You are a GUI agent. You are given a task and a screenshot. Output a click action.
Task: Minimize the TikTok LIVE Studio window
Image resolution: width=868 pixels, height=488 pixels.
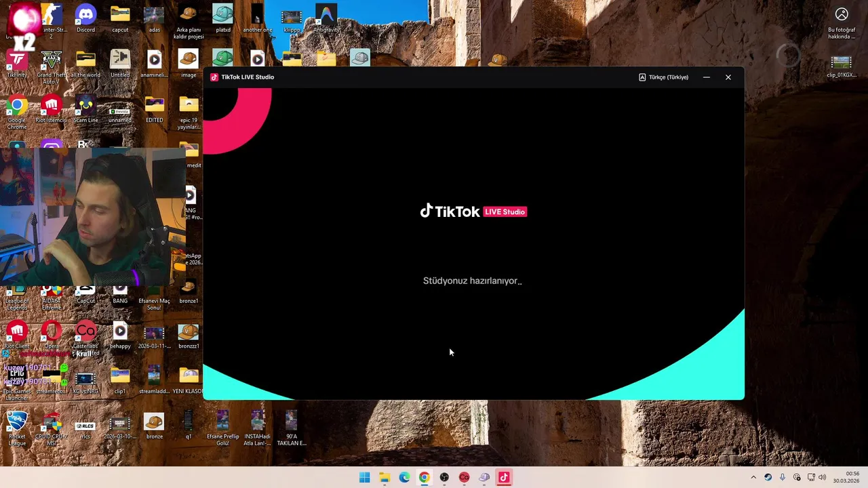pyautogui.click(x=707, y=77)
